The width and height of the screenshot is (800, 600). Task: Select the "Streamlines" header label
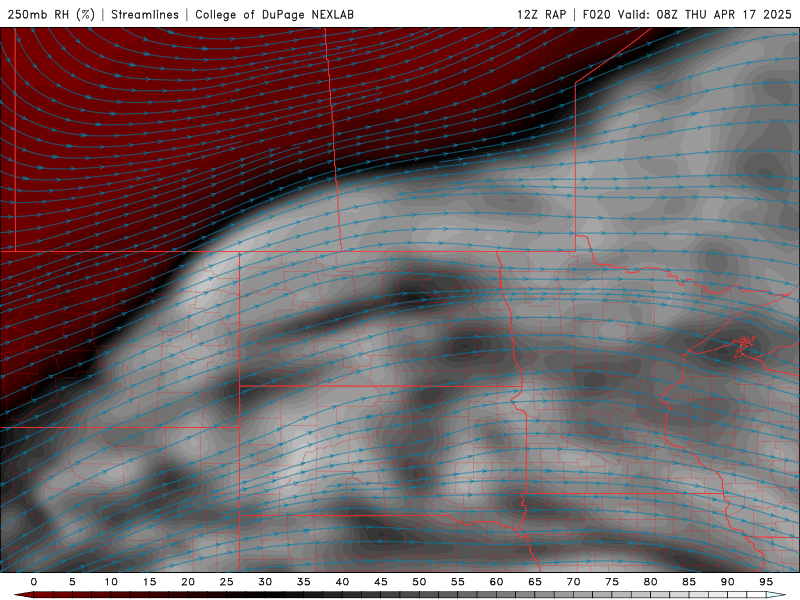point(145,14)
